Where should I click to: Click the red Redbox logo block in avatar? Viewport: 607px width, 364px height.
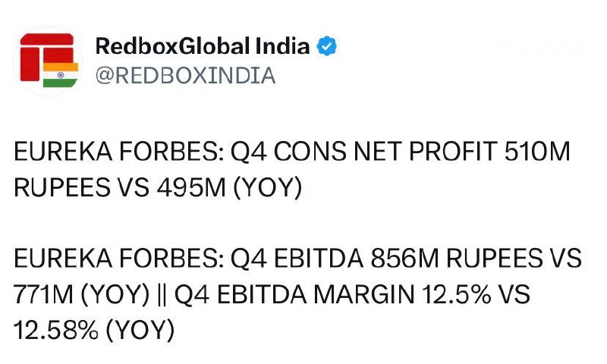(x=46, y=56)
